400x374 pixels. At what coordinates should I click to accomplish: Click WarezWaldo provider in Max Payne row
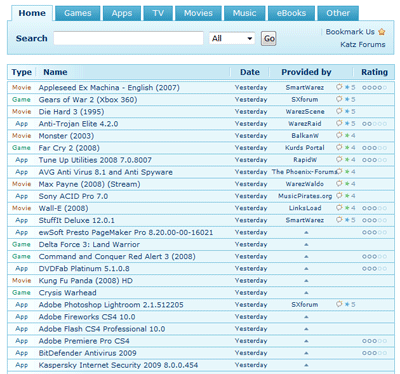tap(305, 184)
